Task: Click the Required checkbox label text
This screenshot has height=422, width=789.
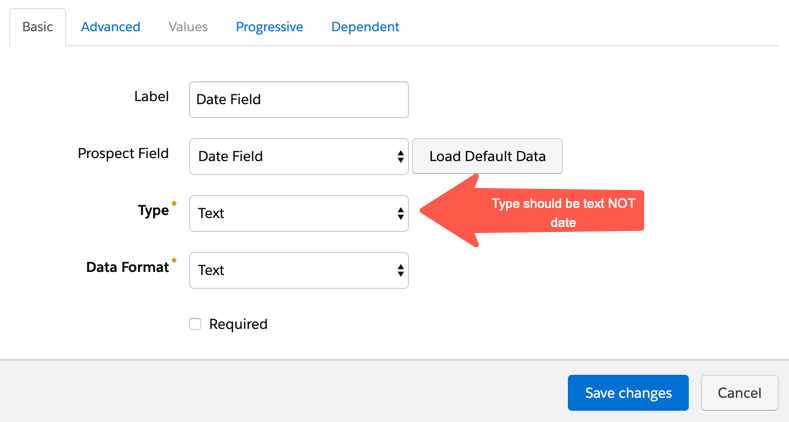Action: click(x=238, y=324)
